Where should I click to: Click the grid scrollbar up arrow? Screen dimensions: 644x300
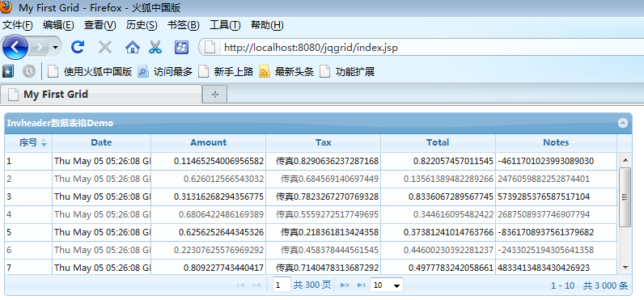tap(625, 160)
